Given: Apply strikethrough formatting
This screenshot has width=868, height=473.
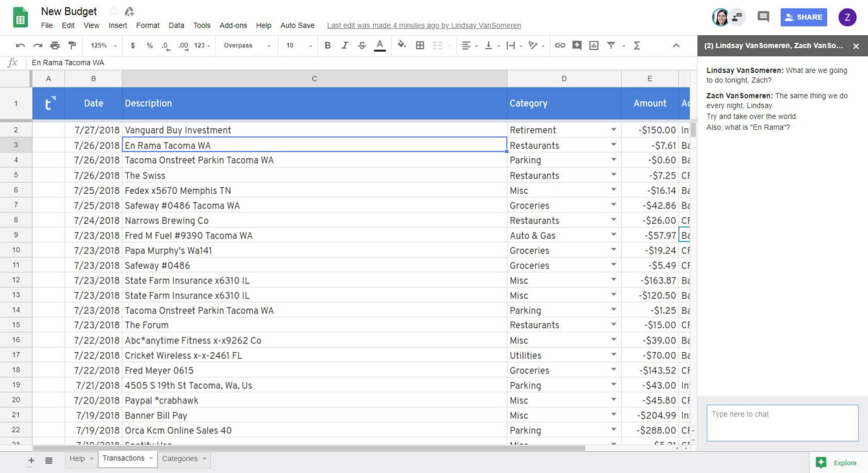Looking at the screenshot, I should [362, 45].
